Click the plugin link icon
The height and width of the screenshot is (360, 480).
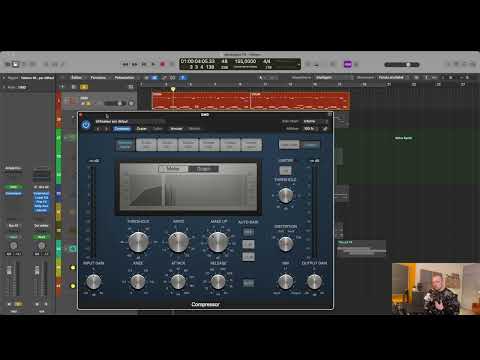point(325,129)
